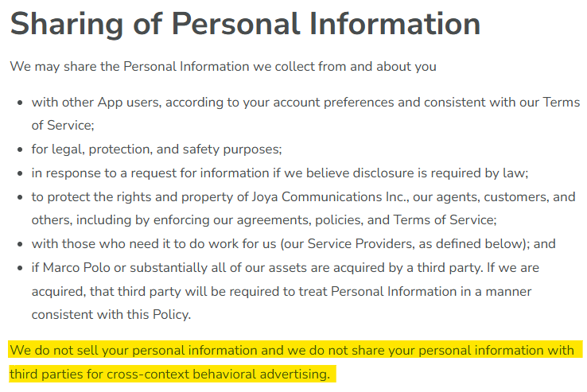Select the "for legal, protection, and safety purposes" line
587x392 pixels.
157,149
